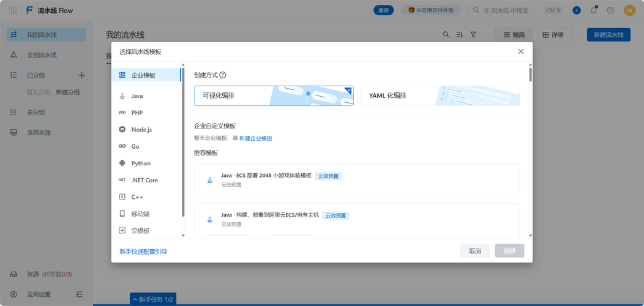Click 新建流水线 button
644x306 pixels.
[x=608, y=35]
